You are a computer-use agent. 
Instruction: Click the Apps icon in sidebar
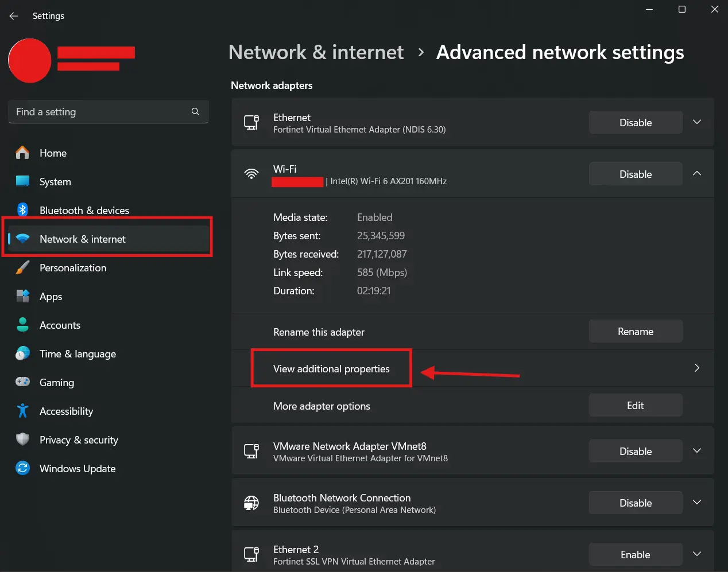(22, 296)
